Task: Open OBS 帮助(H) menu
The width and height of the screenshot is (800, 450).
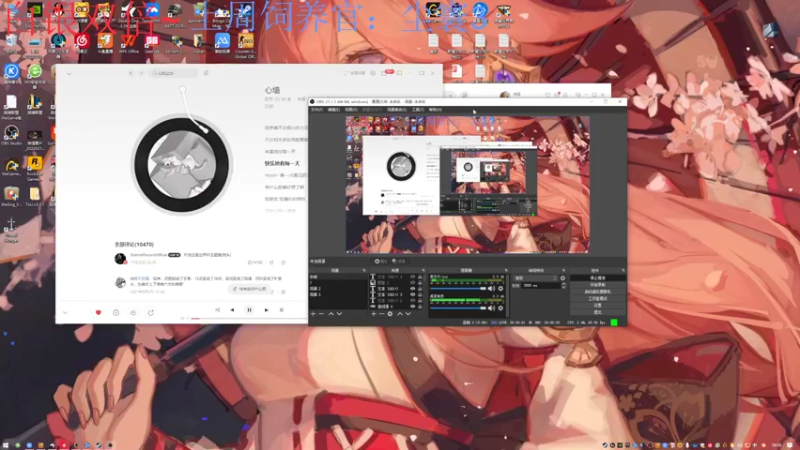Action: pos(435,109)
